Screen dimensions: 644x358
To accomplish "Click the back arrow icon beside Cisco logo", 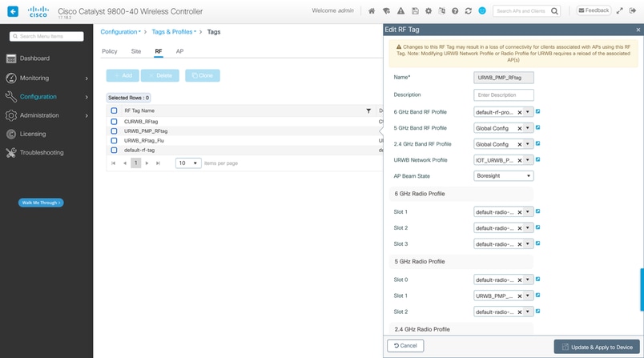I will point(13,11).
